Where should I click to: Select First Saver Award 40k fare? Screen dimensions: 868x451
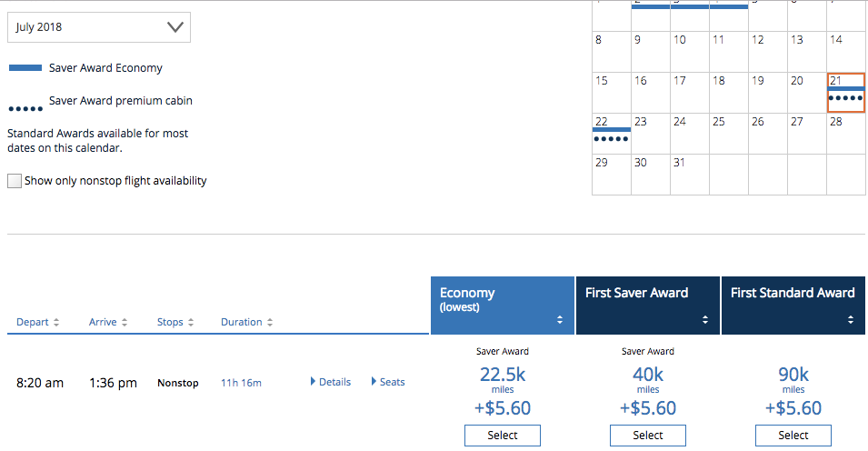(x=647, y=436)
